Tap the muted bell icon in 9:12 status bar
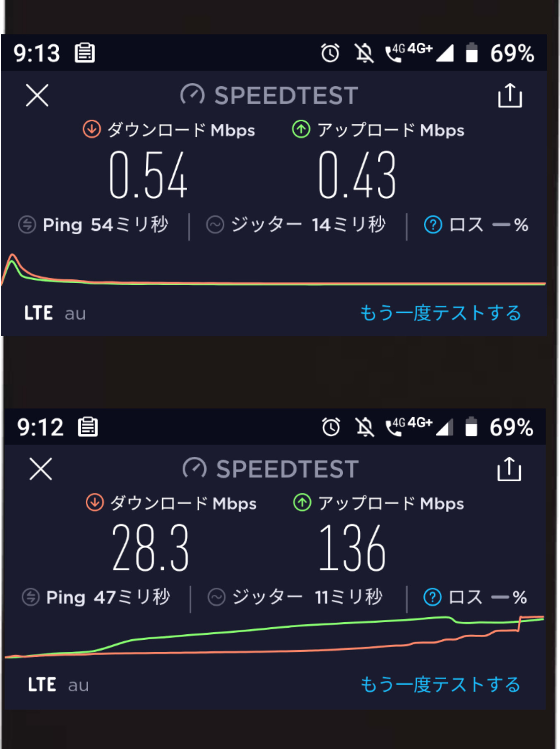The image size is (560, 749). pyautogui.click(x=365, y=427)
